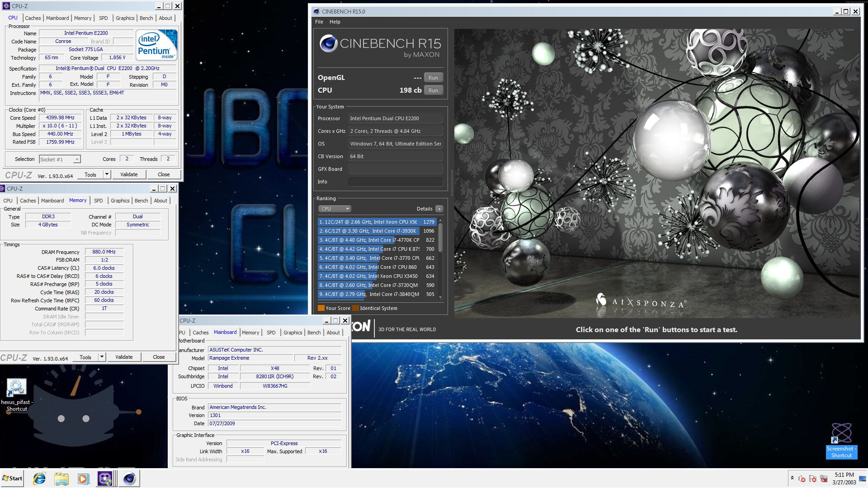Click Core Speed value 4399.98 MHz

(x=60, y=117)
